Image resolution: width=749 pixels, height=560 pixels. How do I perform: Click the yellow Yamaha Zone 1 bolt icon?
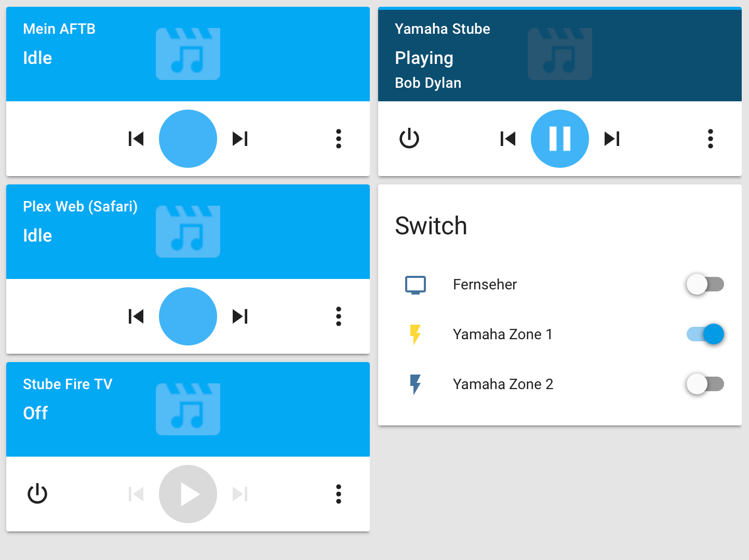point(416,334)
